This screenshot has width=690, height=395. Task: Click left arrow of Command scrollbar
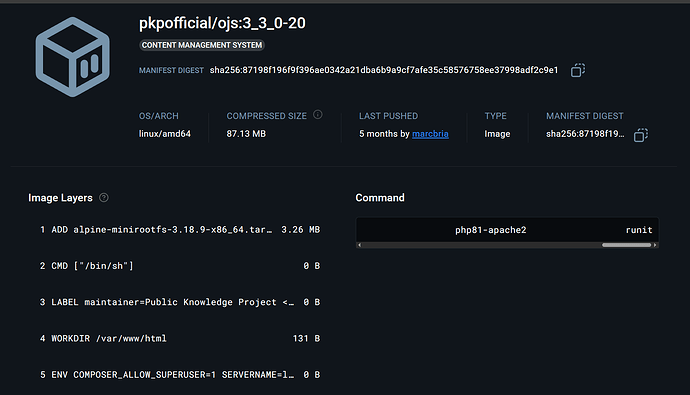[x=360, y=245]
